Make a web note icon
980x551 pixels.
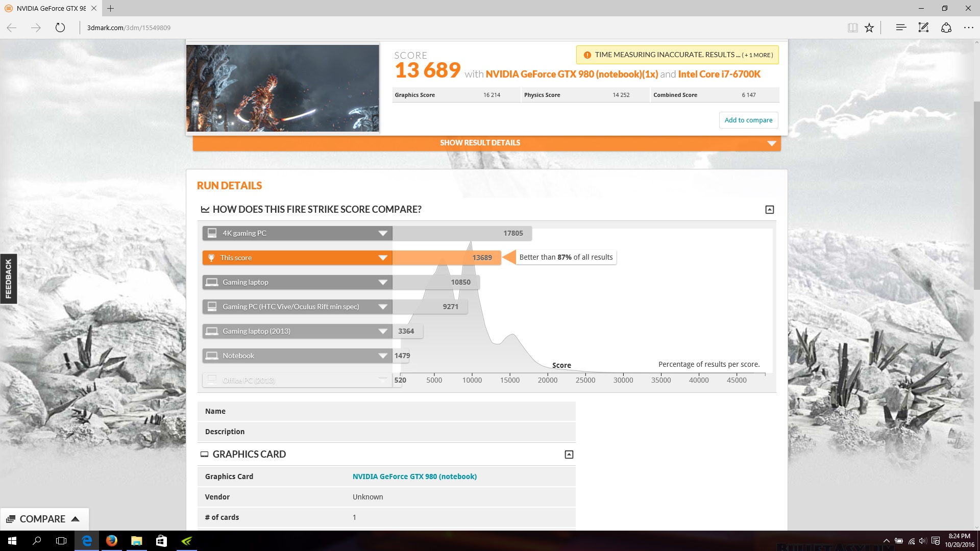923,28
